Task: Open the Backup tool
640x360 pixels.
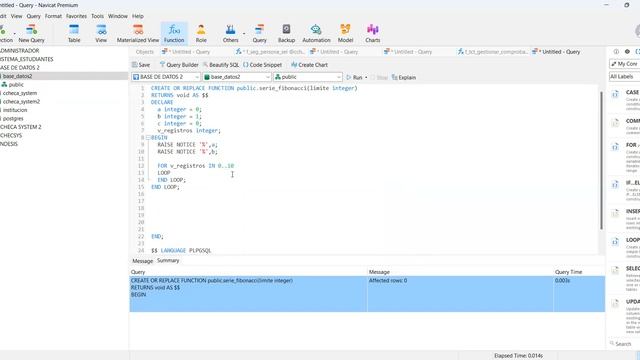Action: [x=286, y=33]
